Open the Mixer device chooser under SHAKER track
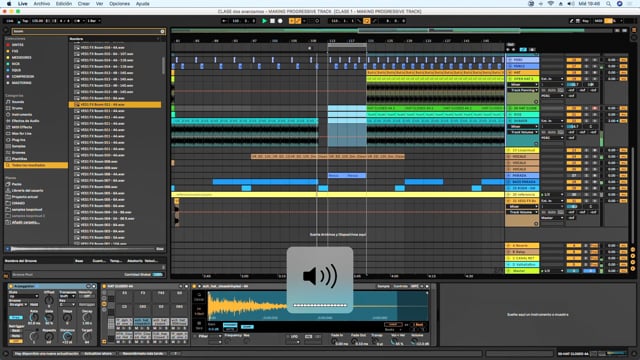Screen dimensions: 640x360 coord(523,127)
